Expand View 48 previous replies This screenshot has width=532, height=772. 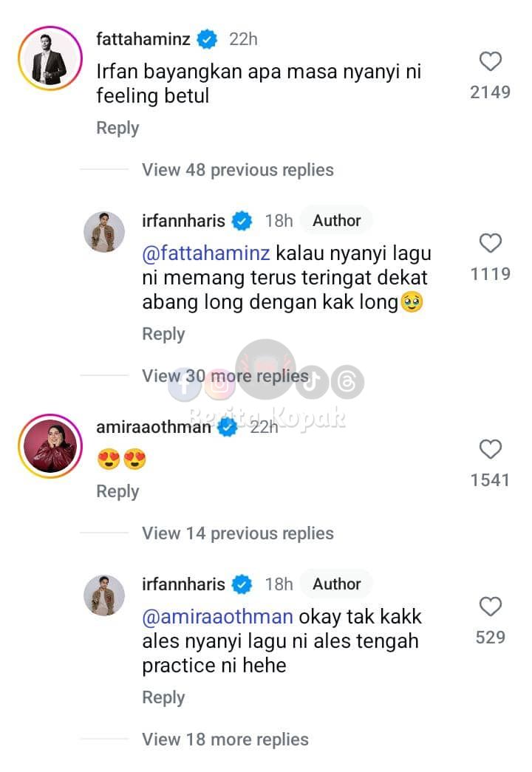[x=237, y=170]
